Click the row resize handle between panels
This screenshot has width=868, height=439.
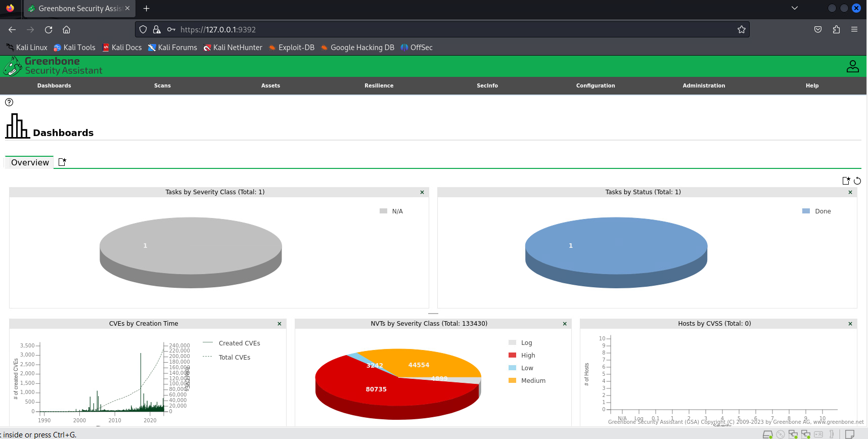tap(433, 314)
